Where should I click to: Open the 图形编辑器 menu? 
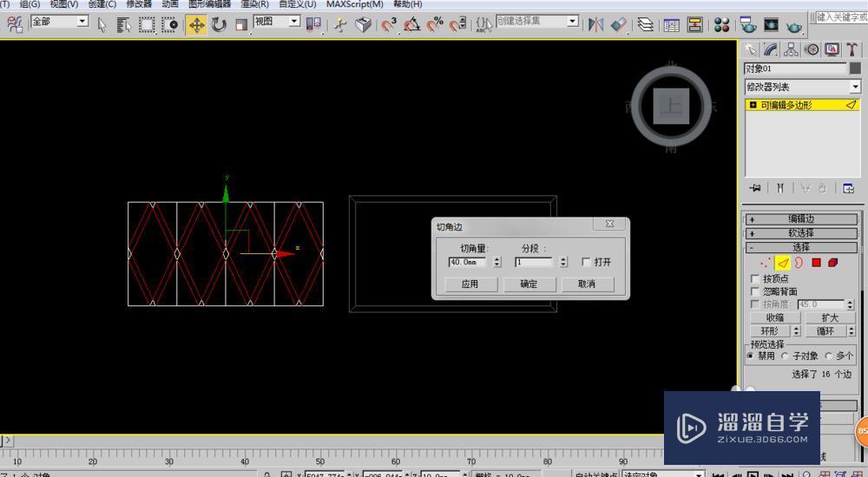(209, 4)
